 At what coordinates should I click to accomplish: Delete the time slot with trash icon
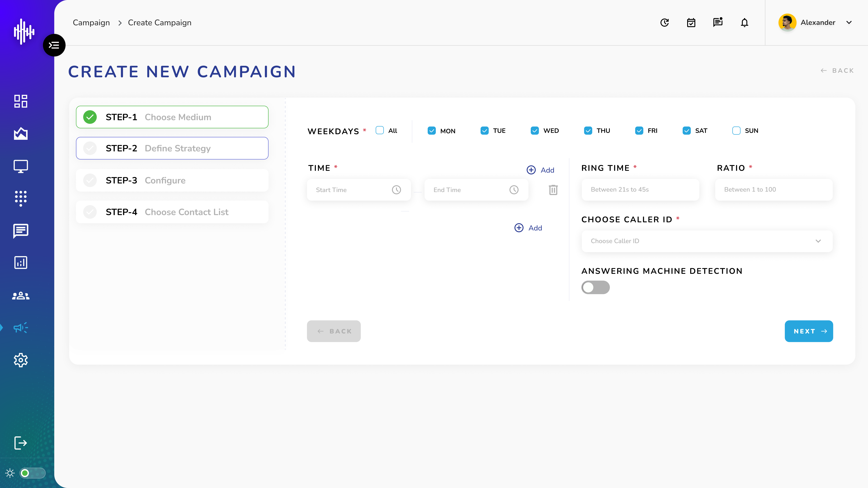pos(553,190)
